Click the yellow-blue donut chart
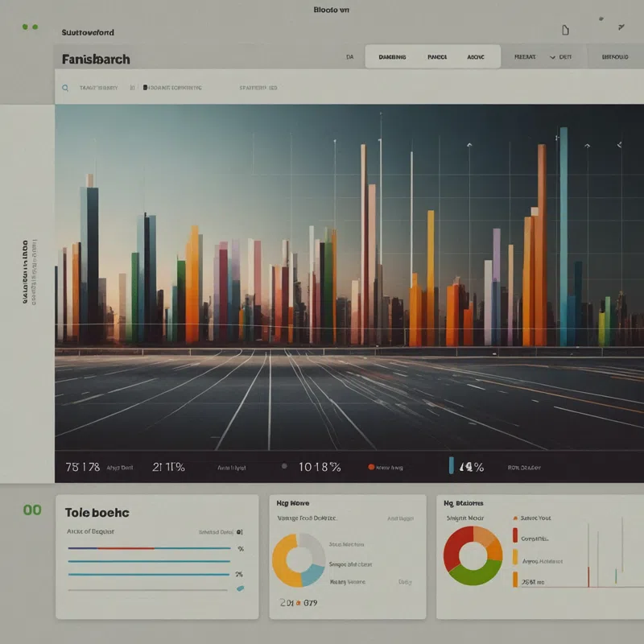 (x=299, y=559)
